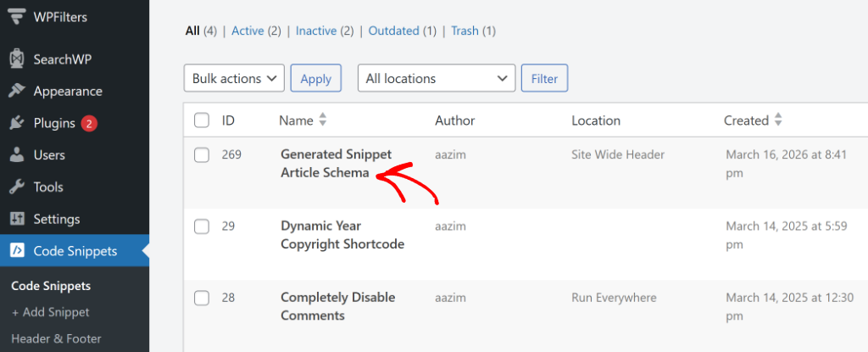The width and height of the screenshot is (868, 352).
Task: Click the Location column header
Action: [596, 120]
